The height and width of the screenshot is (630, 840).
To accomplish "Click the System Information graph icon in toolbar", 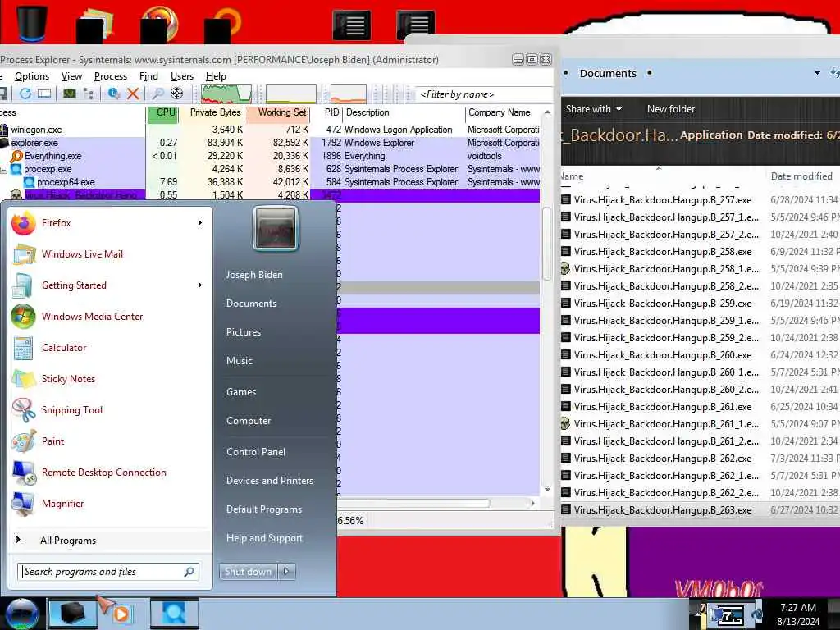I will (x=70, y=94).
